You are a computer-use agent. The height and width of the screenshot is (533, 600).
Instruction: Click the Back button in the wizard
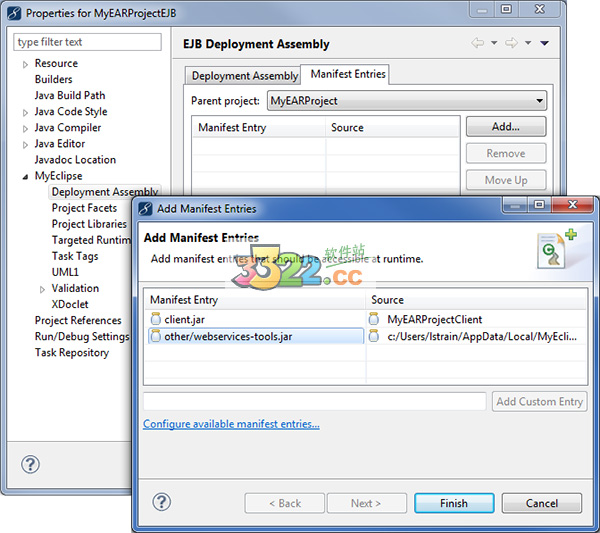tap(285, 503)
